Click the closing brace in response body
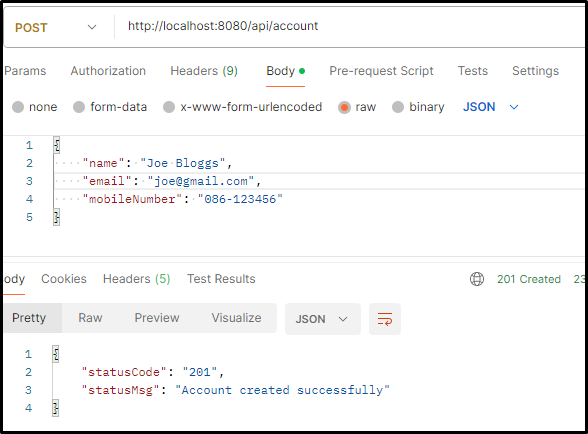The width and height of the screenshot is (588, 434). [x=56, y=408]
